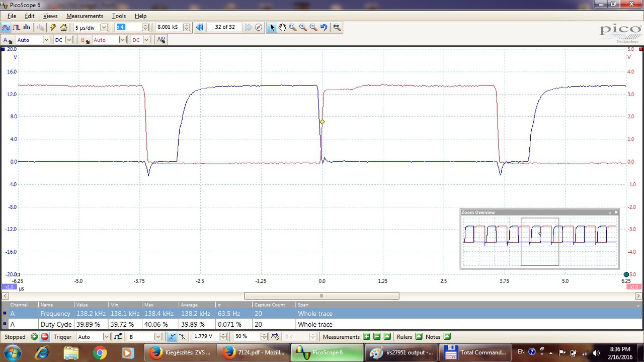Add a measurement with plus icon

pos(366,337)
